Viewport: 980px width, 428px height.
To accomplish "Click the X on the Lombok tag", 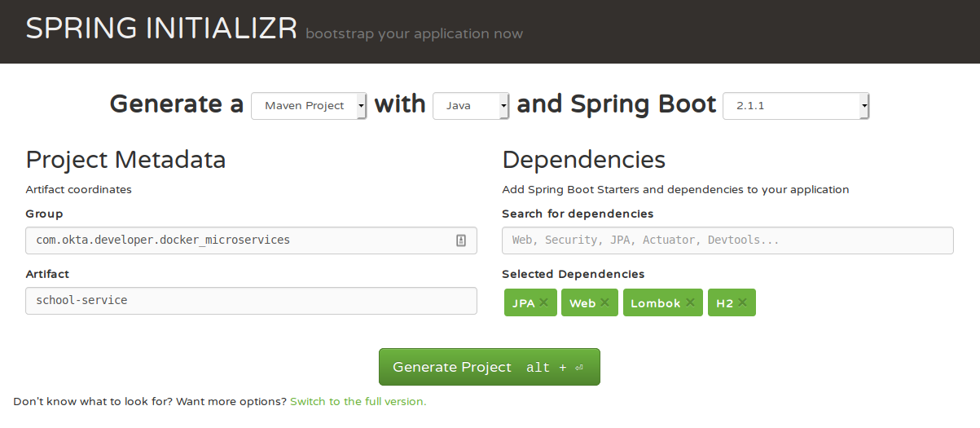I will [690, 302].
